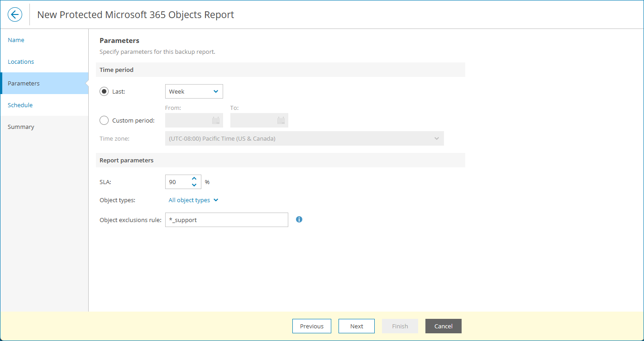
Task: Open the Schedule step
Action: pos(20,105)
